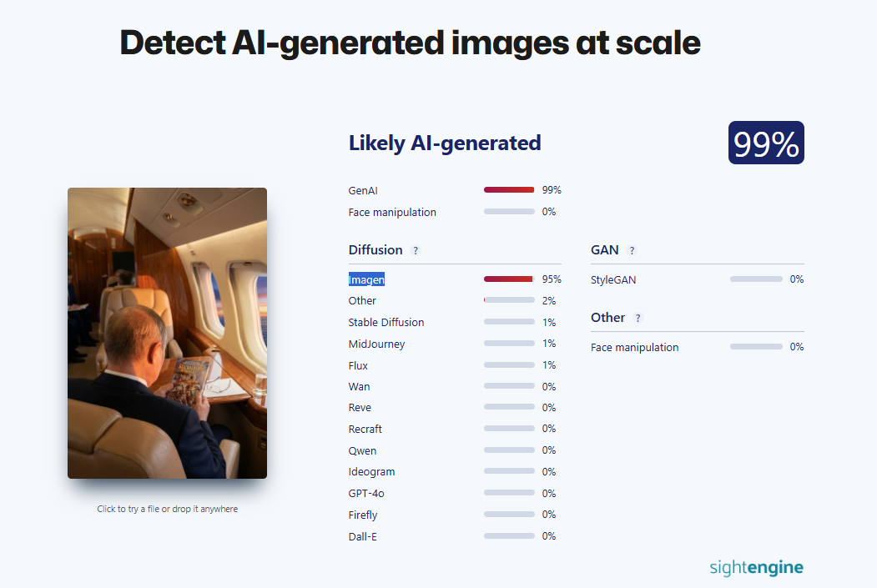Click the Other section help icon
This screenshot has height=588, width=877.
638,318
